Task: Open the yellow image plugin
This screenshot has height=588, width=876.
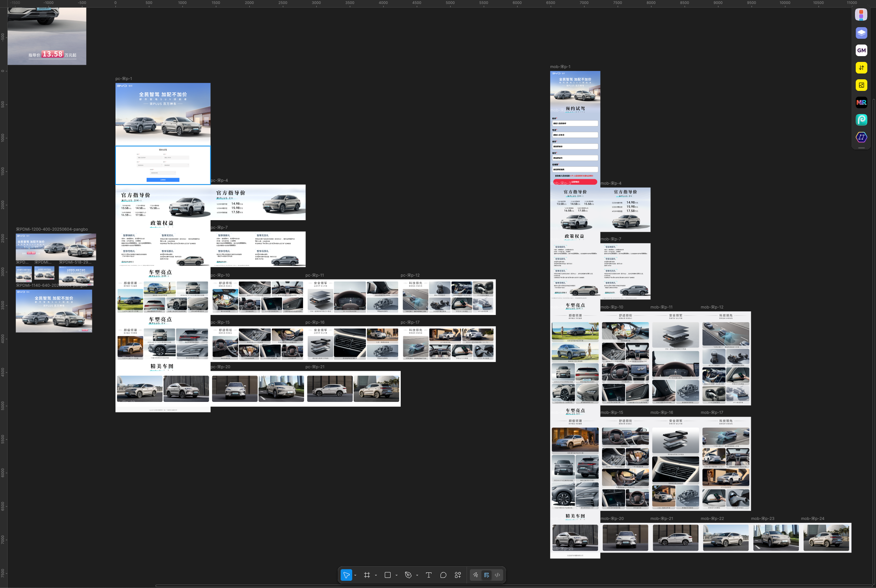Action: [x=861, y=85]
